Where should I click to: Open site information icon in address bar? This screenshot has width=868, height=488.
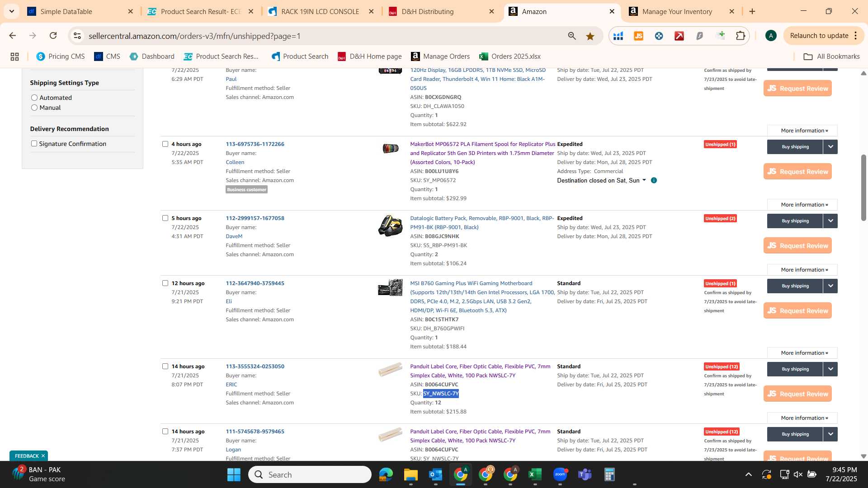pos(77,36)
